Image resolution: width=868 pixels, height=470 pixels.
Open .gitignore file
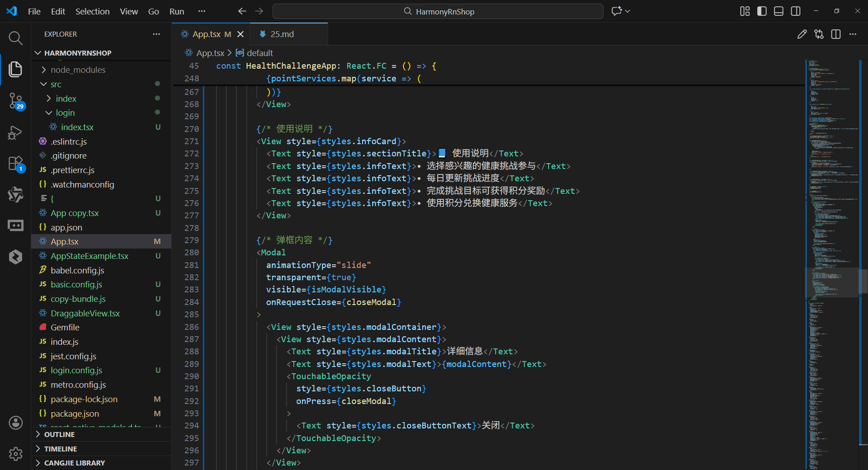coord(101,155)
